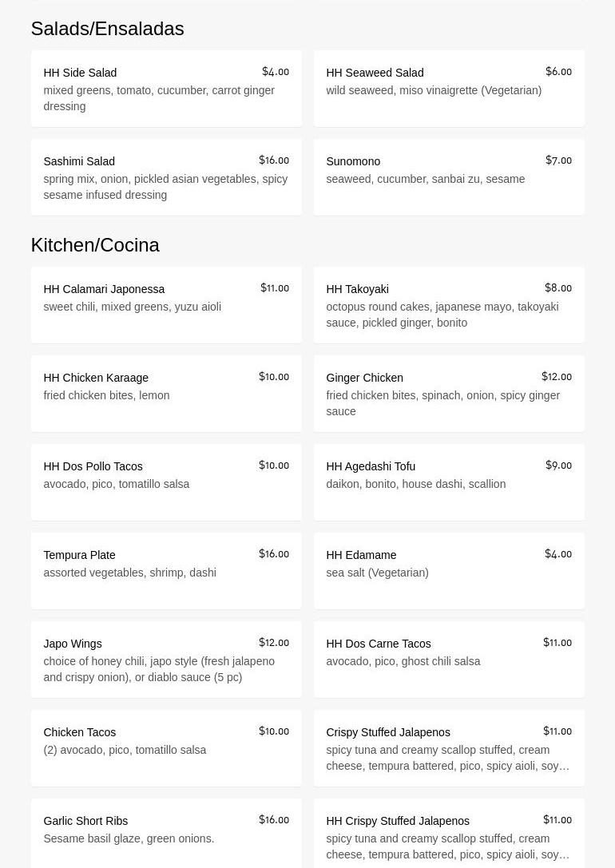The width and height of the screenshot is (615, 868).
Task: Open the Ginger Chicken card
Action: [449, 394]
